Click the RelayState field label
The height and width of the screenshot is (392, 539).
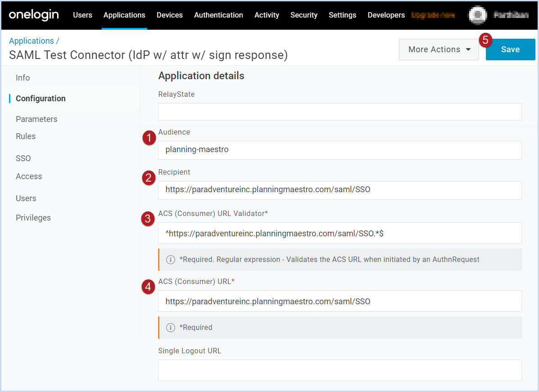[x=177, y=94]
